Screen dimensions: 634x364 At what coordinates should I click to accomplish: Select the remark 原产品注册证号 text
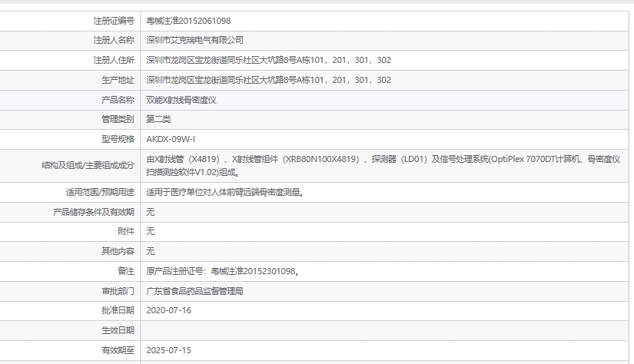[223, 271]
